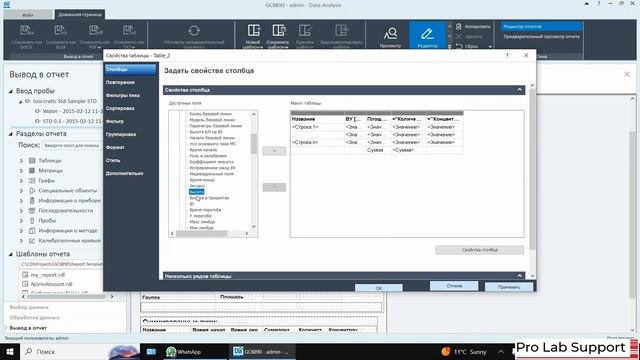Click the Сброс reset arrow icon
Screen dimensions: 640x360
pyautogui.click(x=459, y=46)
